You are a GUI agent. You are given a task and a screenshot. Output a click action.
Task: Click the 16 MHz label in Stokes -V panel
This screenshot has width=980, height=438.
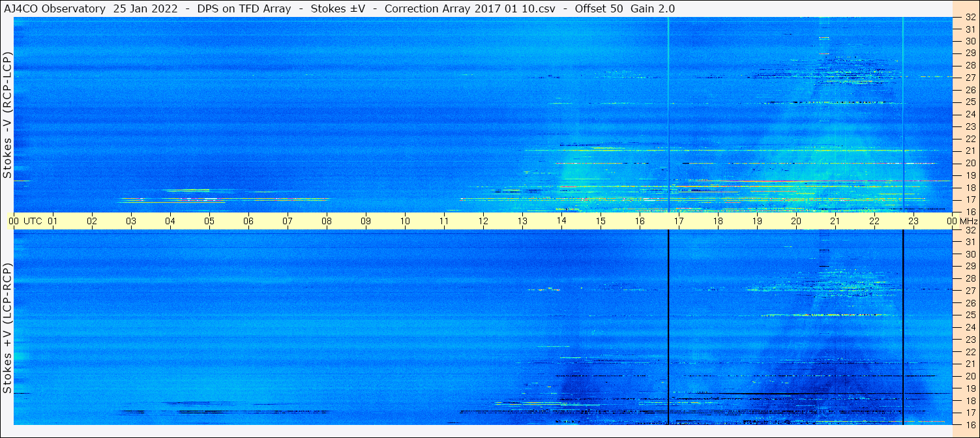click(x=970, y=212)
